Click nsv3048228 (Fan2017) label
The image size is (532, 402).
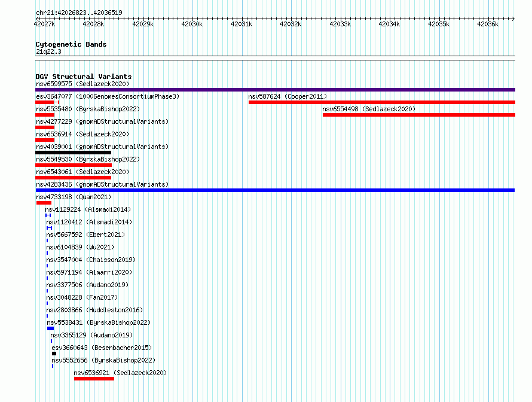82,297
